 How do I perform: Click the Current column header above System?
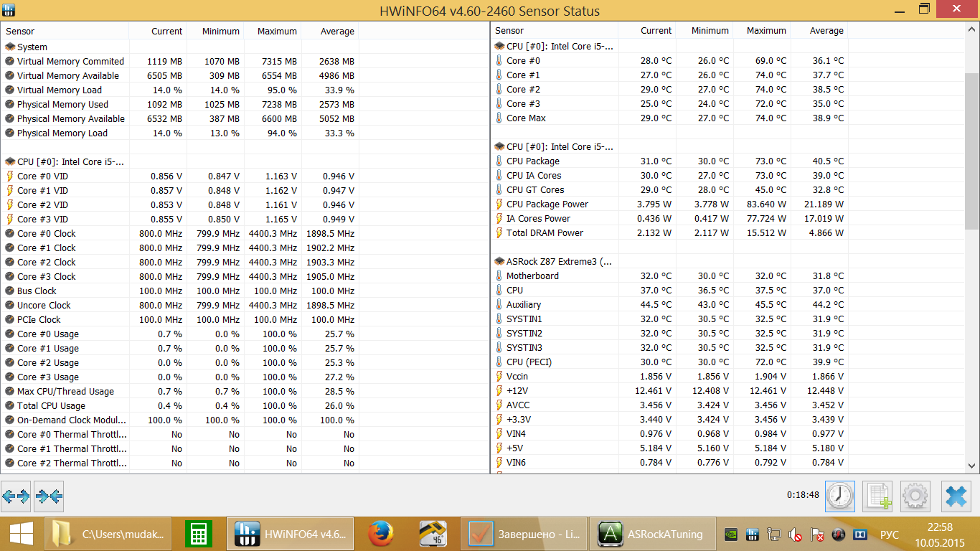[158, 31]
